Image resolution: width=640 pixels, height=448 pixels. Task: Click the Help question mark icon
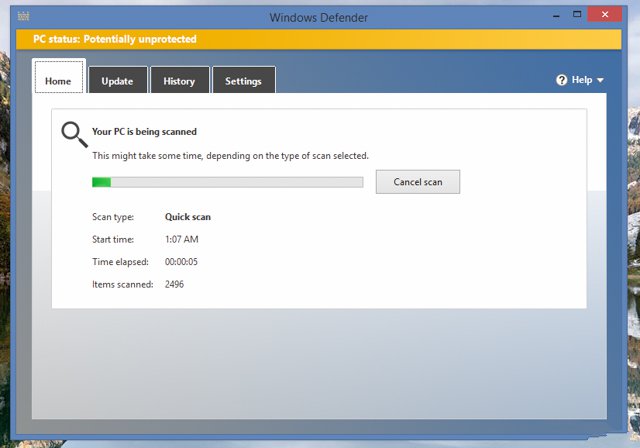point(562,80)
